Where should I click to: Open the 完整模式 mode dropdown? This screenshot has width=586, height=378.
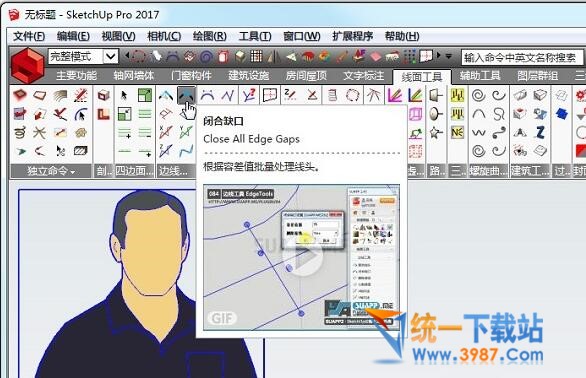[111, 56]
